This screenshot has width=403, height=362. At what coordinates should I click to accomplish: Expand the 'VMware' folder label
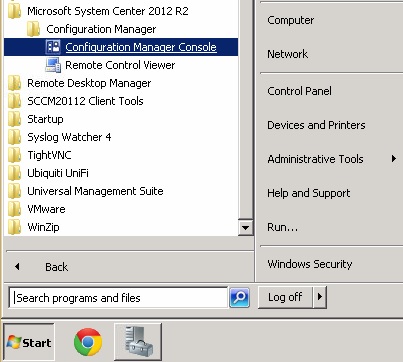46,209
